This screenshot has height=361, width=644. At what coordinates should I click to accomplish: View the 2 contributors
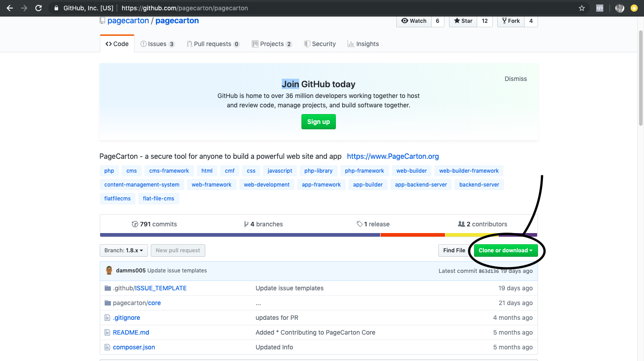(483, 224)
